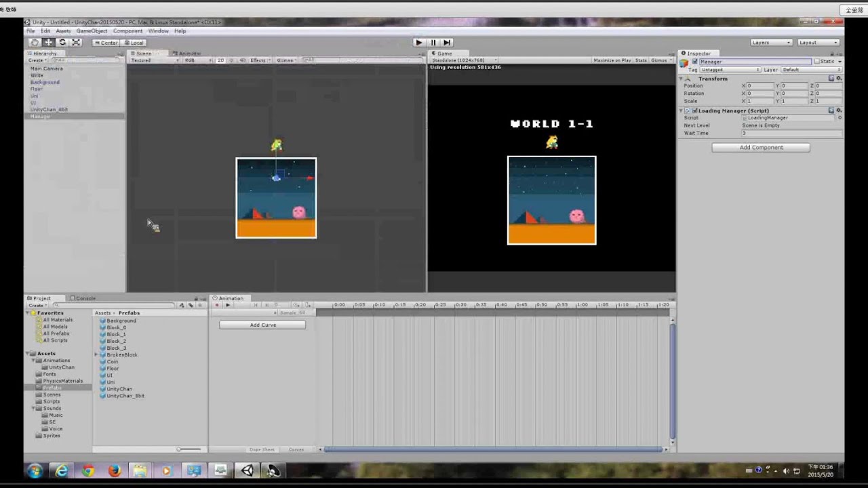Open Transform help book icon
This screenshot has height=488, width=868.
831,79
